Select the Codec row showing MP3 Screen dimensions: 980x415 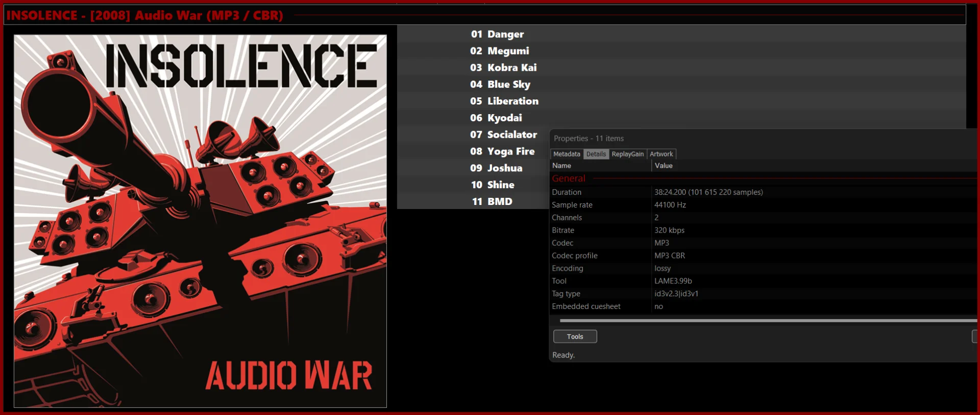(764, 243)
